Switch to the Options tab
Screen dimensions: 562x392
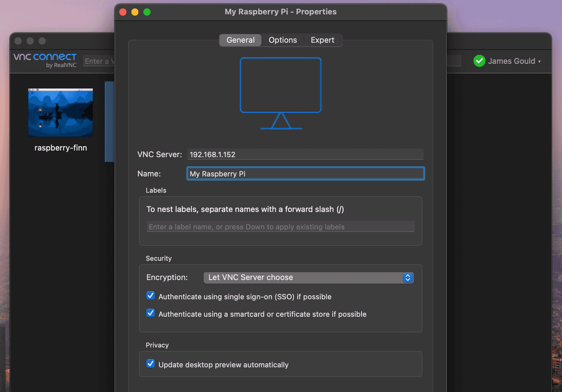282,40
